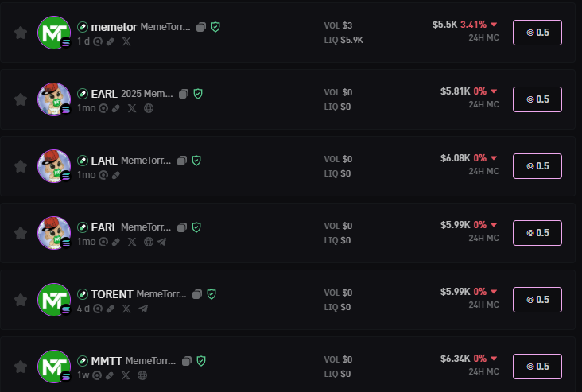Copy the TORENT token address

tap(197, 294)
